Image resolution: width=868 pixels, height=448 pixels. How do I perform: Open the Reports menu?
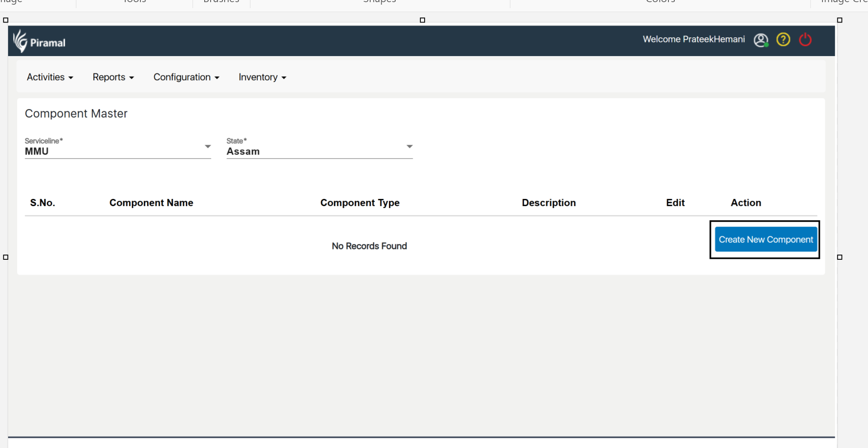pyautogui.click(x=113, y=77)
